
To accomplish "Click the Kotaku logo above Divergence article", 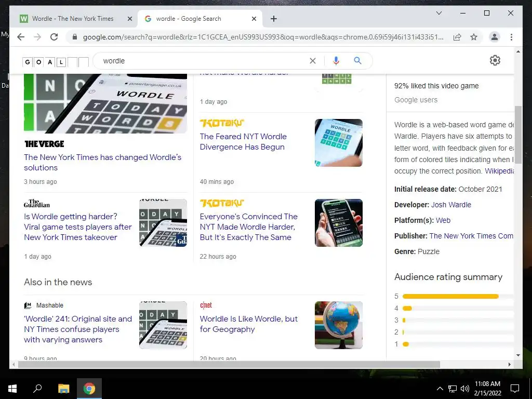I will 222,123.
